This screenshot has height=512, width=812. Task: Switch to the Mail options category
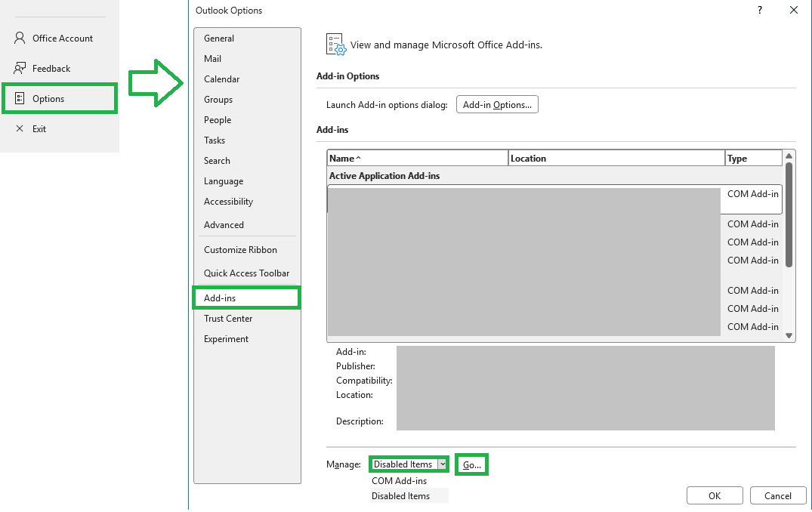[247, 58]
